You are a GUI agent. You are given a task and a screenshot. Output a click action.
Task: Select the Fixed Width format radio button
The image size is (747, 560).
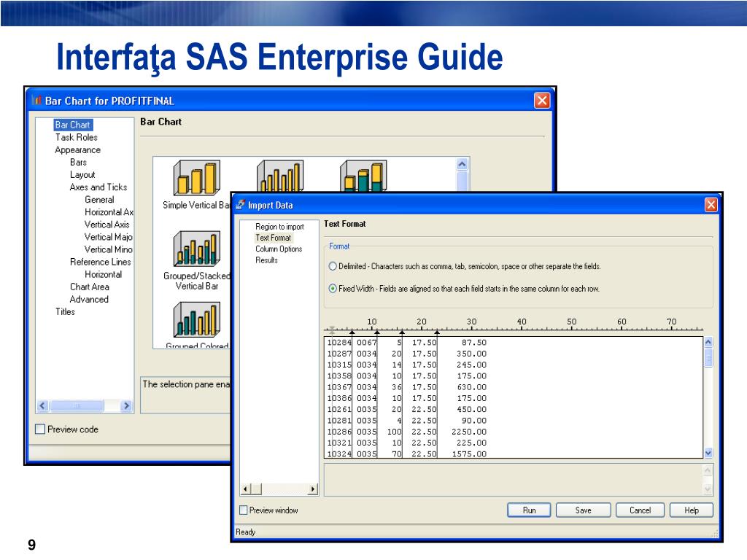[333, 289]
